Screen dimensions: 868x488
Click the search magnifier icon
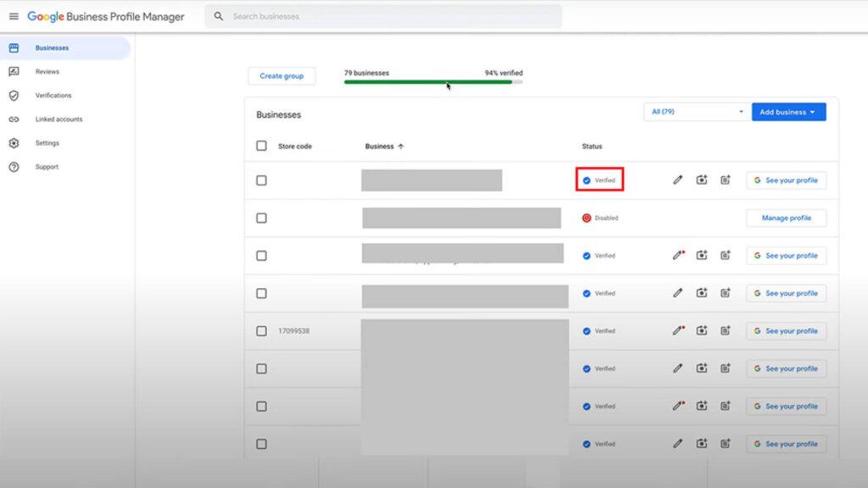coord(219,17)
